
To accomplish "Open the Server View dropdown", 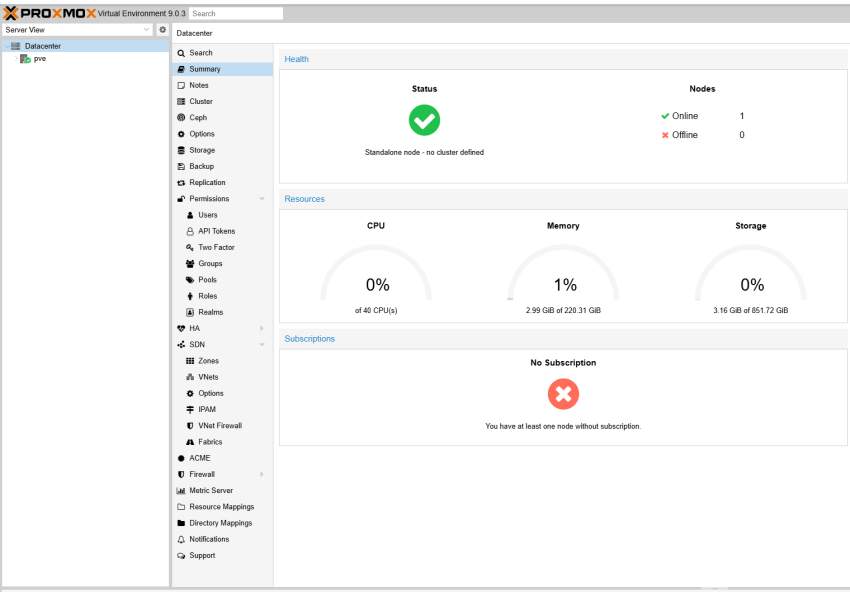I will 147,30.
